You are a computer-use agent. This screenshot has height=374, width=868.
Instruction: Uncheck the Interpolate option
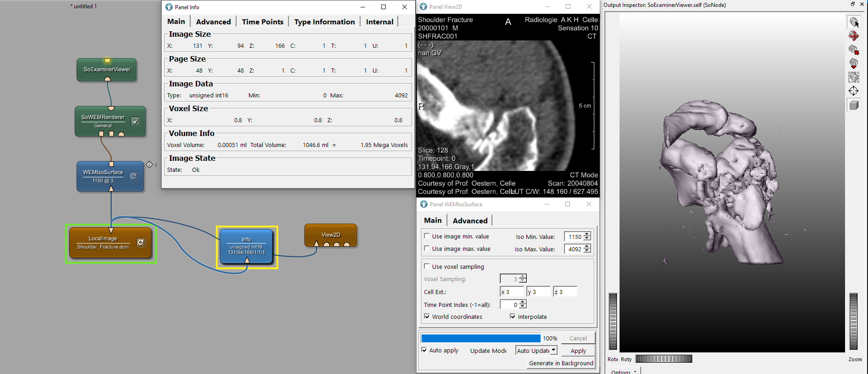click(513, 317)
